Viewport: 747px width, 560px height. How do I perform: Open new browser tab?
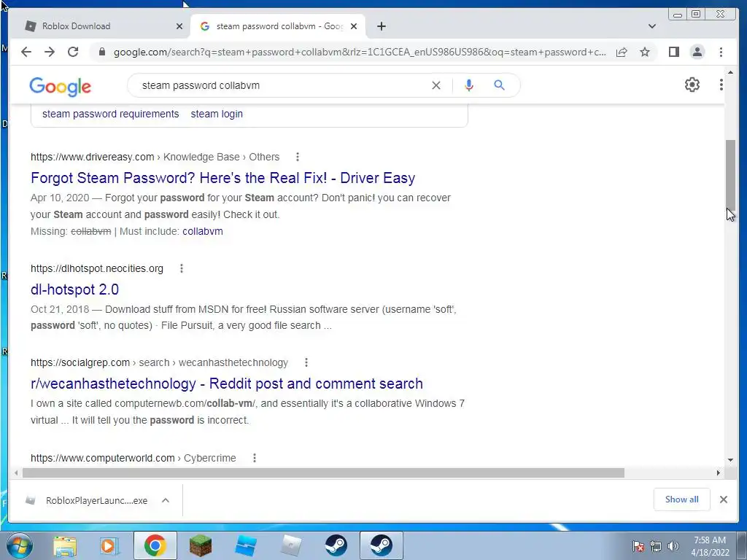point(381,26)
